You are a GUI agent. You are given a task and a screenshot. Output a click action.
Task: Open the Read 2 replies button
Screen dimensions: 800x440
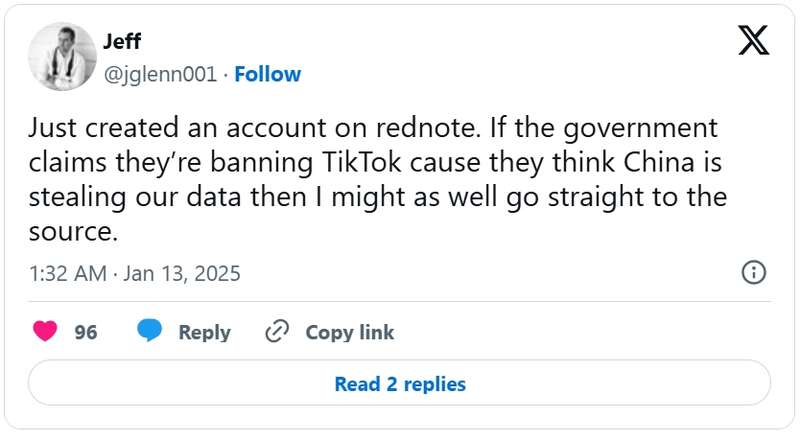399,383
